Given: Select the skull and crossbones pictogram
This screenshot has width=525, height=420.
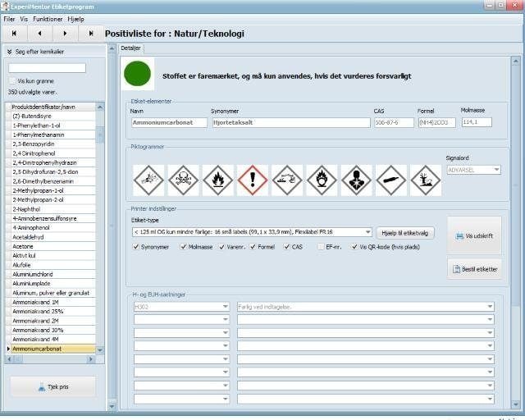Looking at the screenshot, I should 183,180.
